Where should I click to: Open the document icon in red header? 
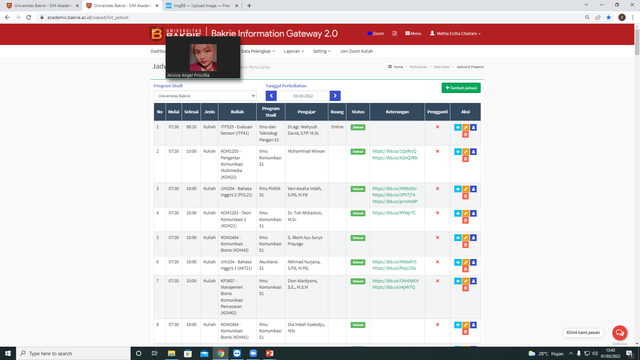point(394,33)
